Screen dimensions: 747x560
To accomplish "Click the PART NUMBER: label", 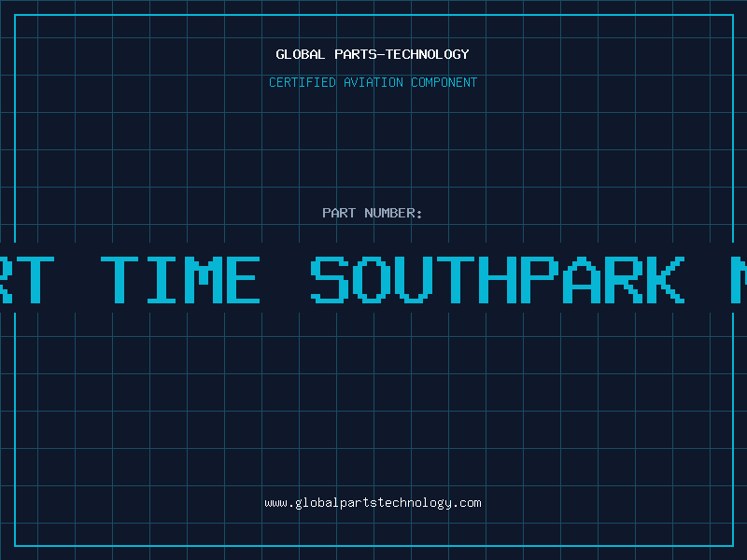I will (x=372, y=213).
